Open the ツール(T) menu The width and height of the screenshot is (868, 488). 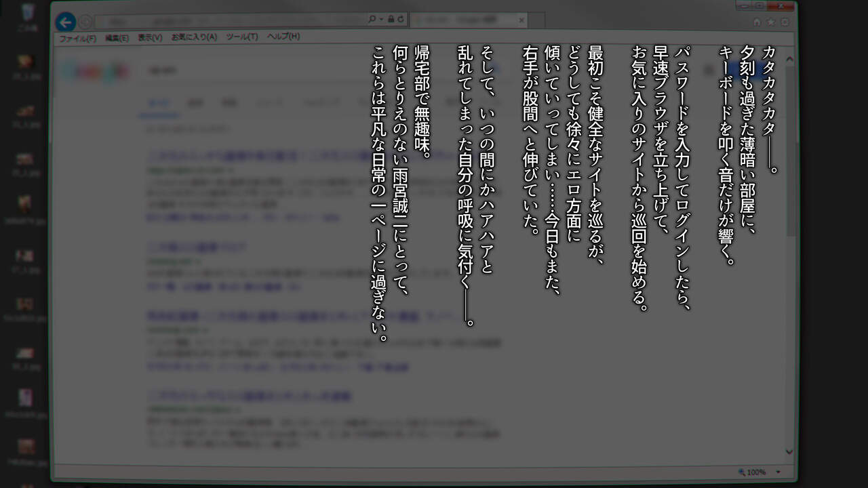click(x=242, y=37)
